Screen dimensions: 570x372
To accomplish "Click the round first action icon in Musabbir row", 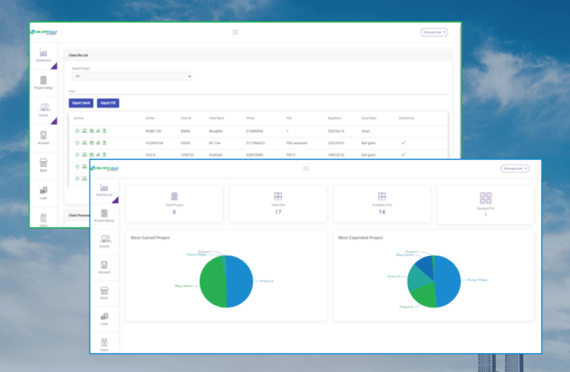I will click(77, 131).
